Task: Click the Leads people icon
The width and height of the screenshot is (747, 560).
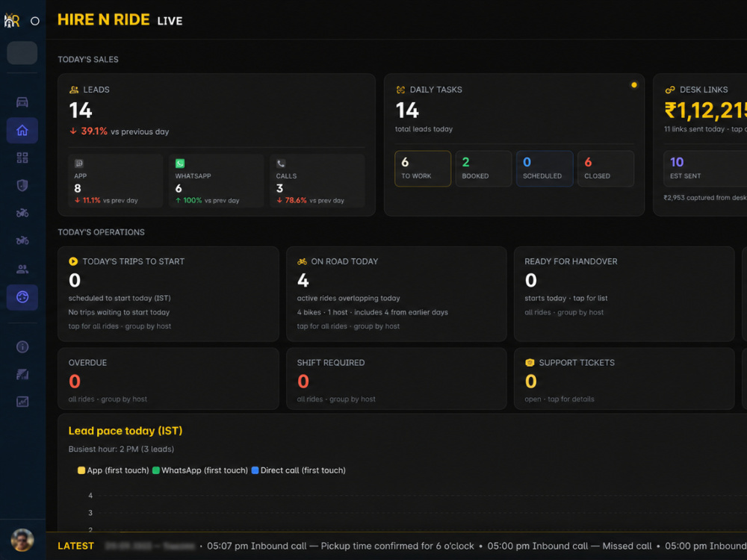Action: pyautogui.click(x=74, y=90)
